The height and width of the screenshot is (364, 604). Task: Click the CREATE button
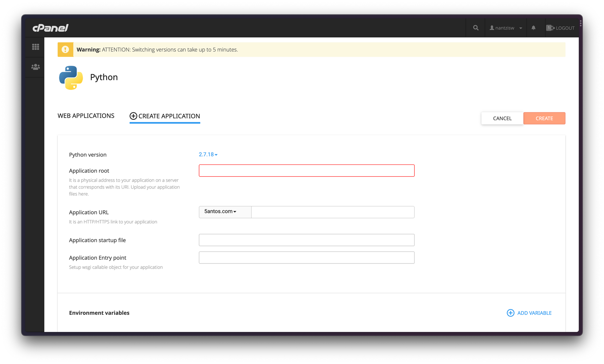pyautogui.click(x=544, y=118)
